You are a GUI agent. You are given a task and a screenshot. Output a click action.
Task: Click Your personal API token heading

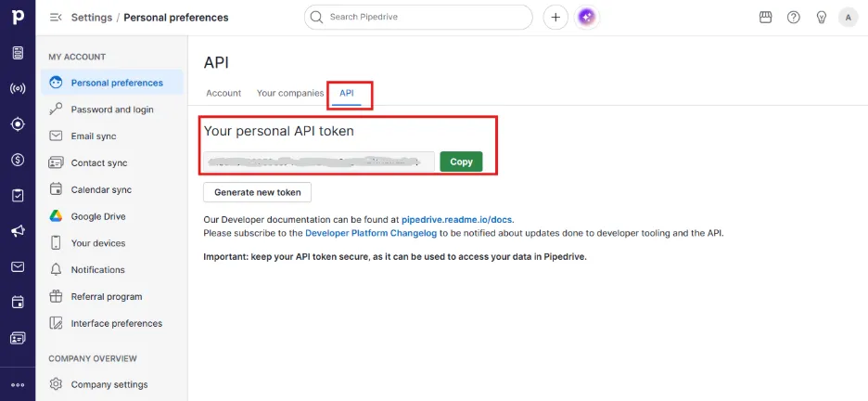click(279, 131)
